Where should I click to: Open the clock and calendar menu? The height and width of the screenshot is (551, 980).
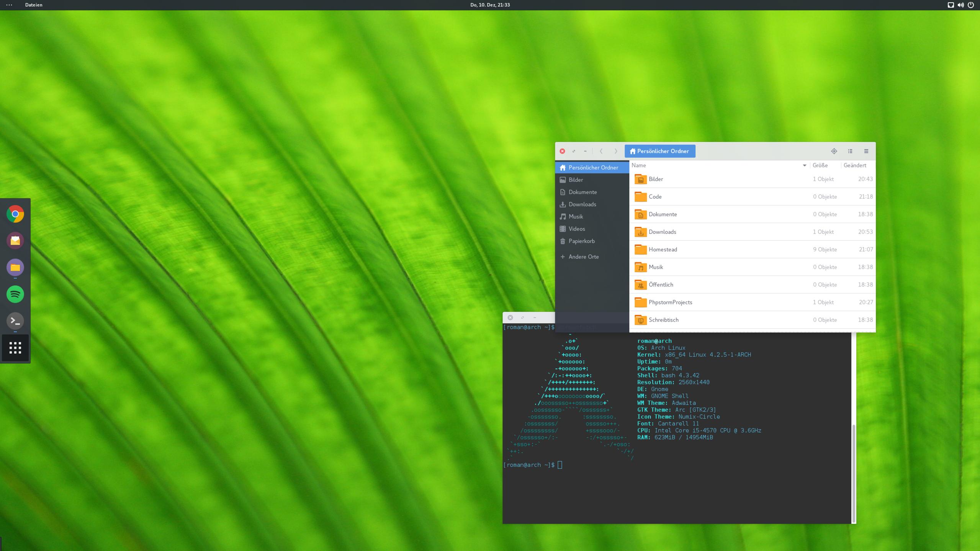[x=490, y=5]
